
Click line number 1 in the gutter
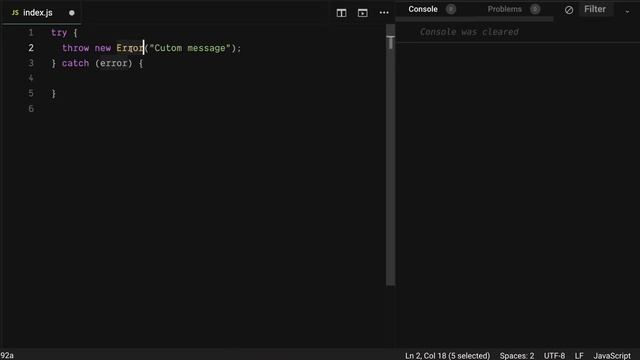pos(31,33)
